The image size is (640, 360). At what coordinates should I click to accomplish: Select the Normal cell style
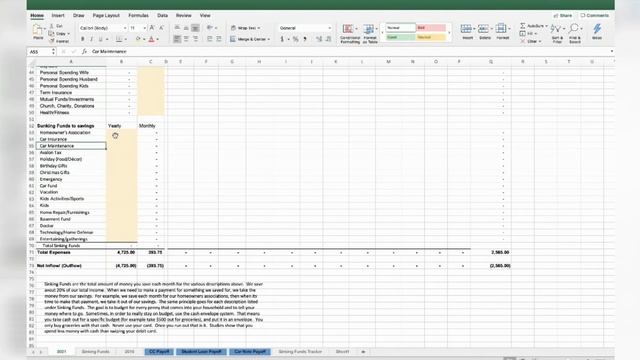point(400,28)
